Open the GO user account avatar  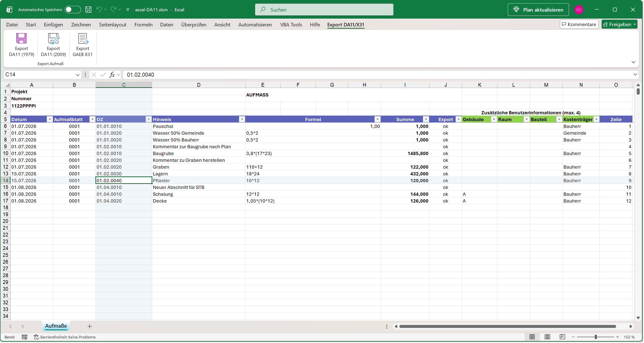pos(578,10)
